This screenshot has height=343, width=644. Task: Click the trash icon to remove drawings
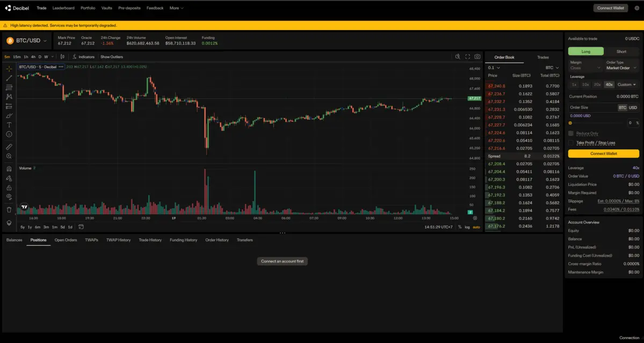[9, 210]
